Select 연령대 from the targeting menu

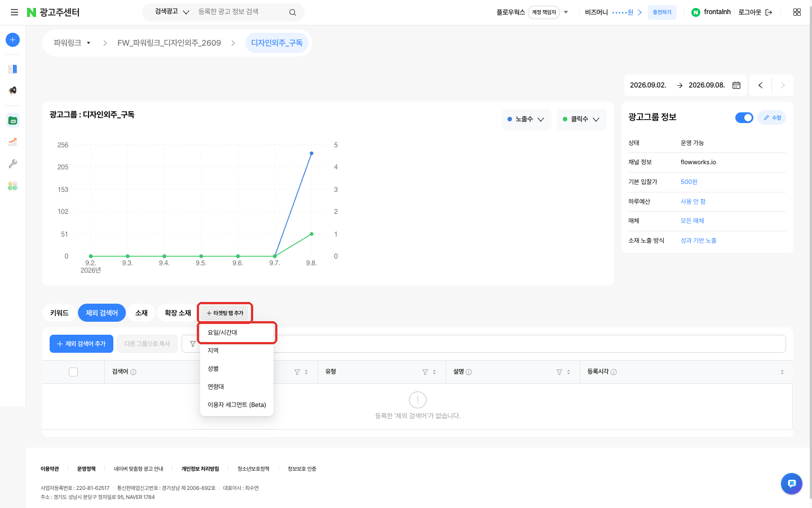point(237,387)
